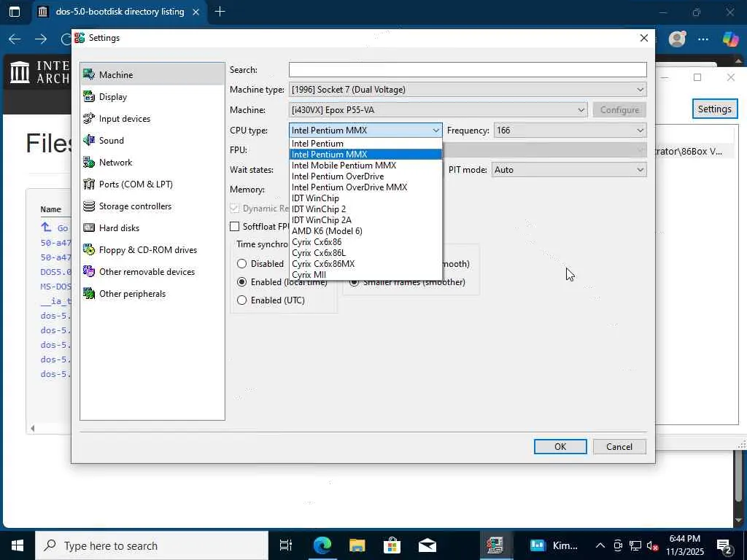Toggle the Softfloat FPU checkbox

[234, 226]
